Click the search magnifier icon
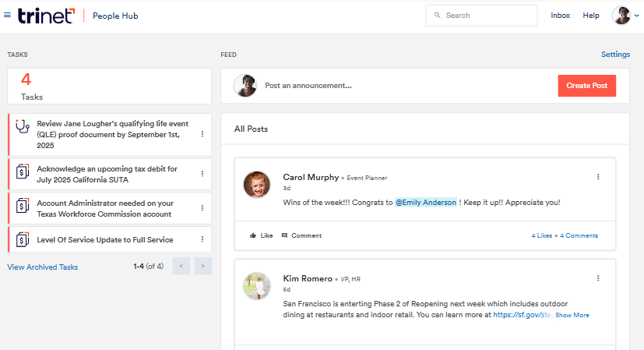The image size is (644, 350). (x=438, y=16)
